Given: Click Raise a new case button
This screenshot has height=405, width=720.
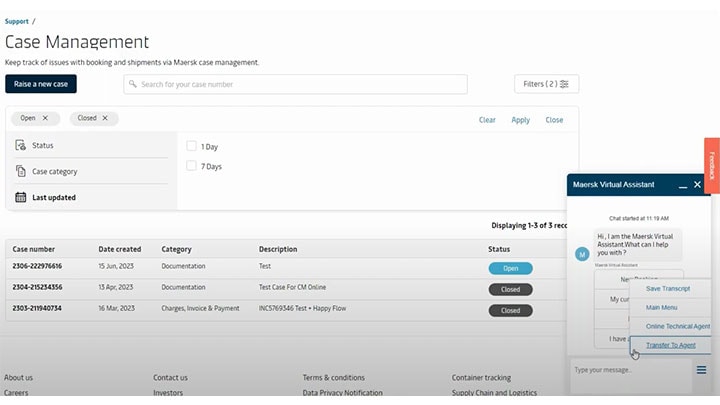Looking at the screenshot, I should pyautogui.click(x=41, y=84).
